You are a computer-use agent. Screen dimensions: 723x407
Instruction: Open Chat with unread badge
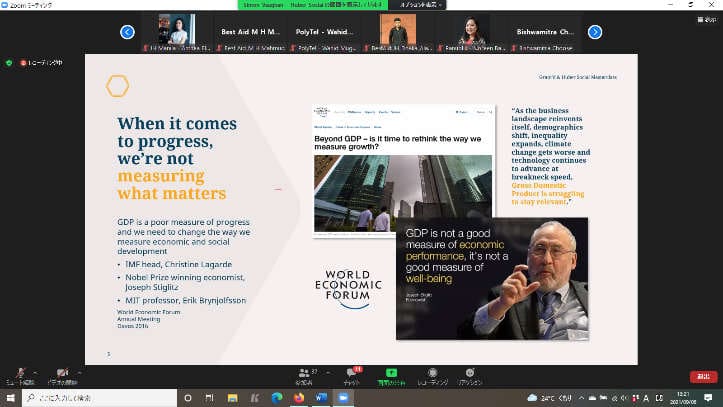[352, 376]
